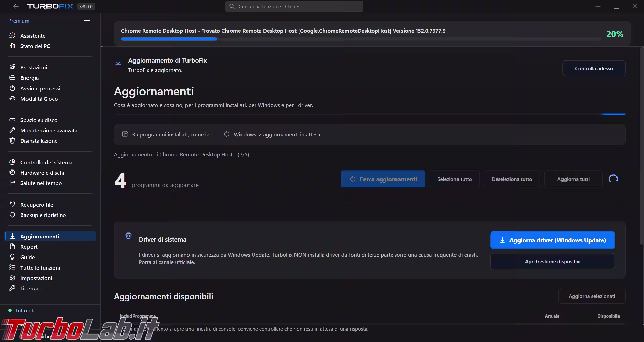Go back with the arrow icon
The image size is (644, 342).
16,6
